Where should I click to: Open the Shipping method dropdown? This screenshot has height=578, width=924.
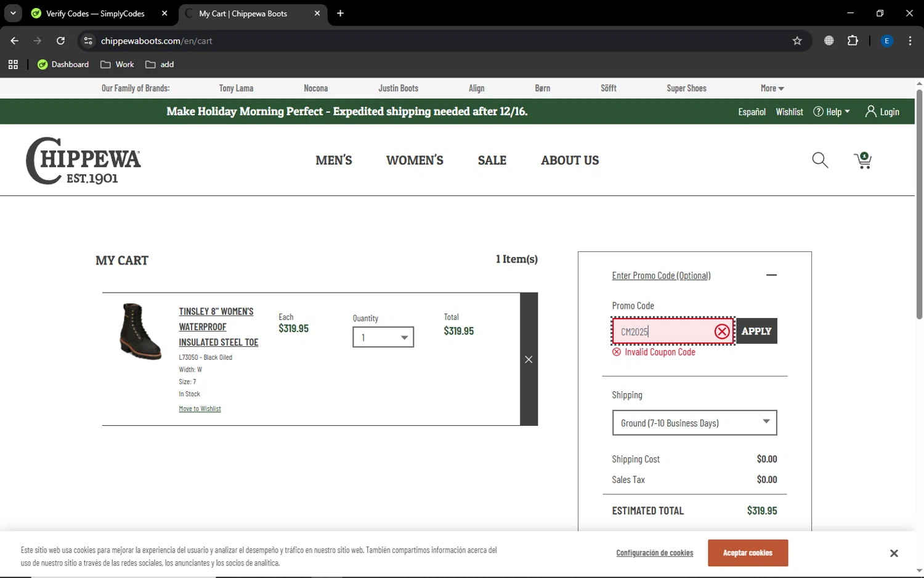coord(694,423)
